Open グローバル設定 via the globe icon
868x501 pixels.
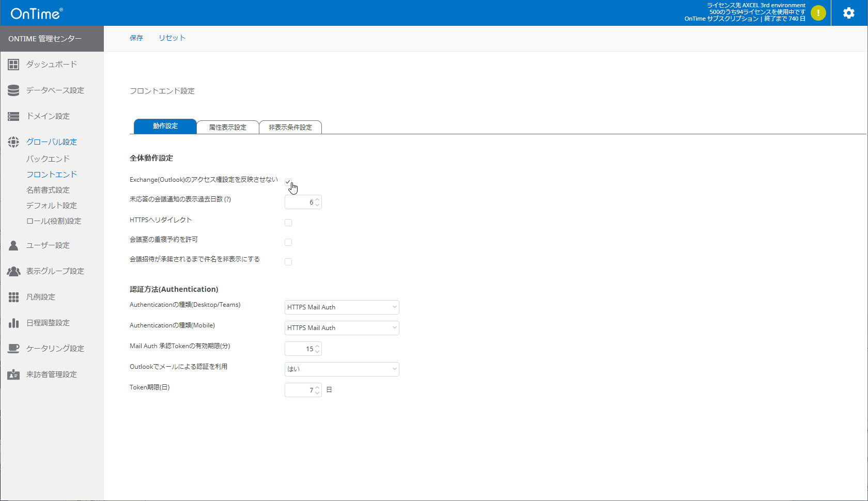13,142
